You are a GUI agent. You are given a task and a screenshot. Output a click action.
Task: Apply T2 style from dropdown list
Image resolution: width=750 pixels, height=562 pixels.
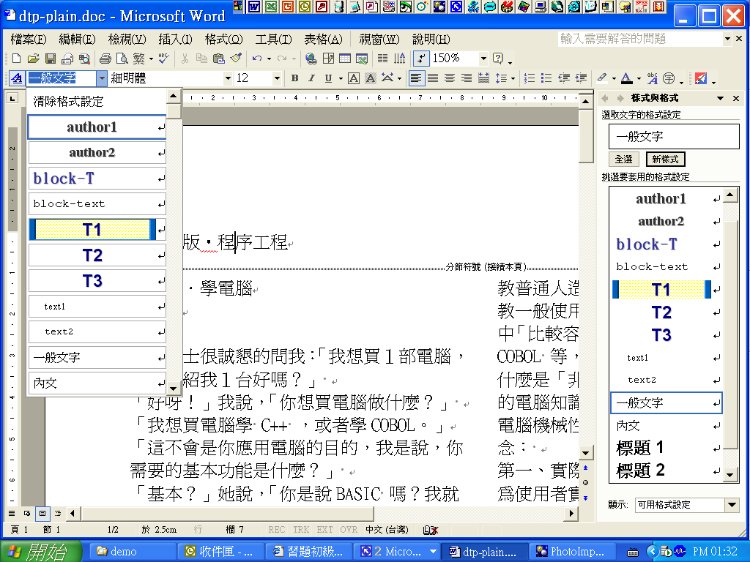click(97, 255)
